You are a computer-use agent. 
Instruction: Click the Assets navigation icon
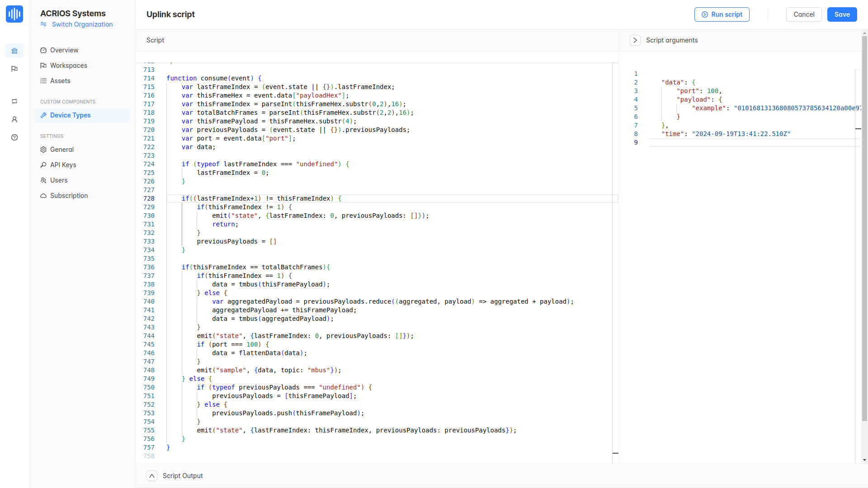(43, 80)
